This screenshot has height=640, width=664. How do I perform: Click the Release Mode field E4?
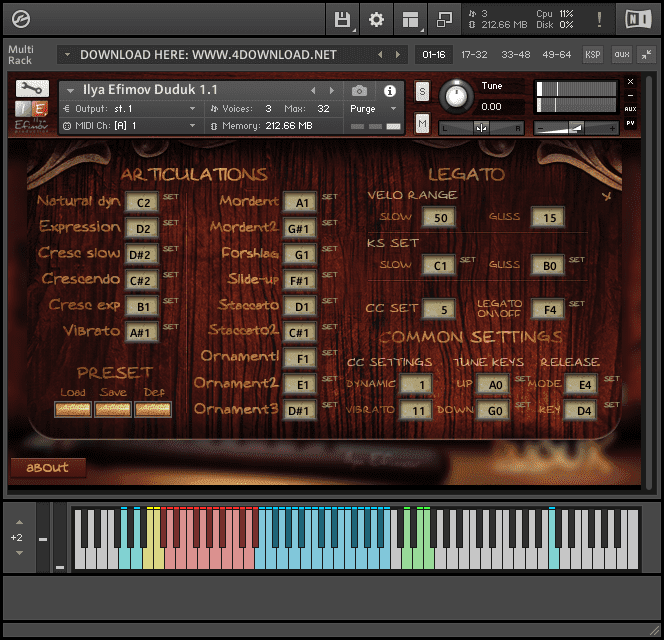tap(581, 384)
